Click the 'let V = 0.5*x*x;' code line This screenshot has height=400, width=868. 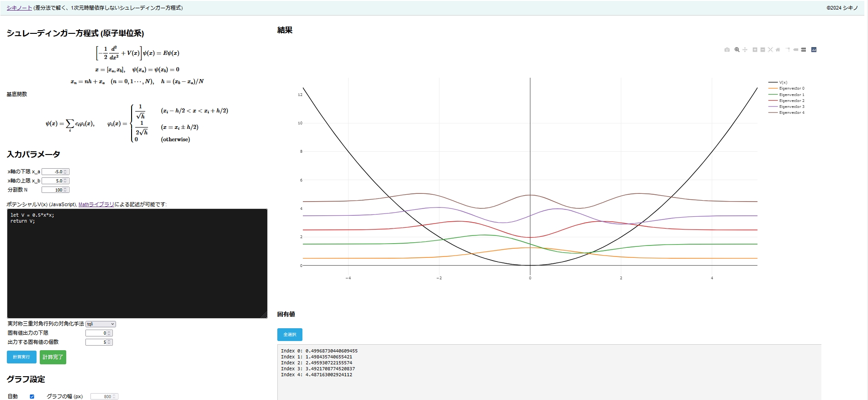pos(32,215)
